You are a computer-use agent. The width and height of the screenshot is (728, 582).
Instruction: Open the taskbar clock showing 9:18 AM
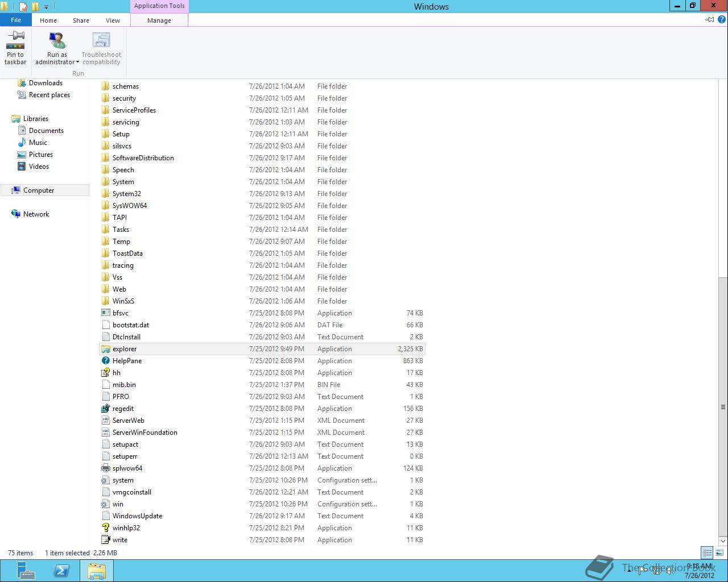[700, 571]
